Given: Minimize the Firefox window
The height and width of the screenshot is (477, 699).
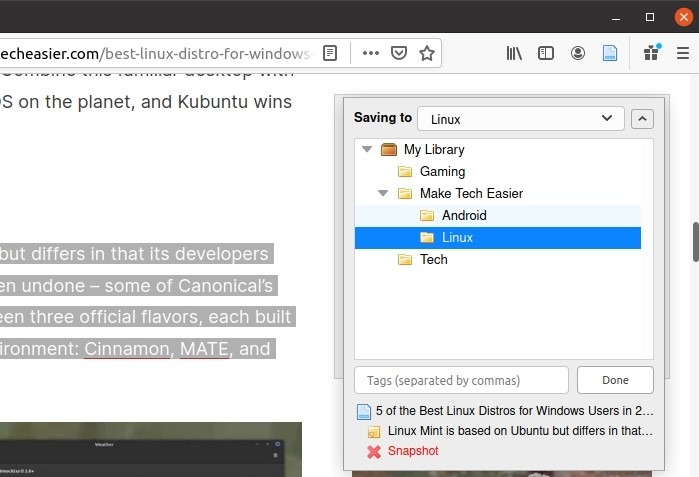Looking at the screenshot, I should coord(616,18).
